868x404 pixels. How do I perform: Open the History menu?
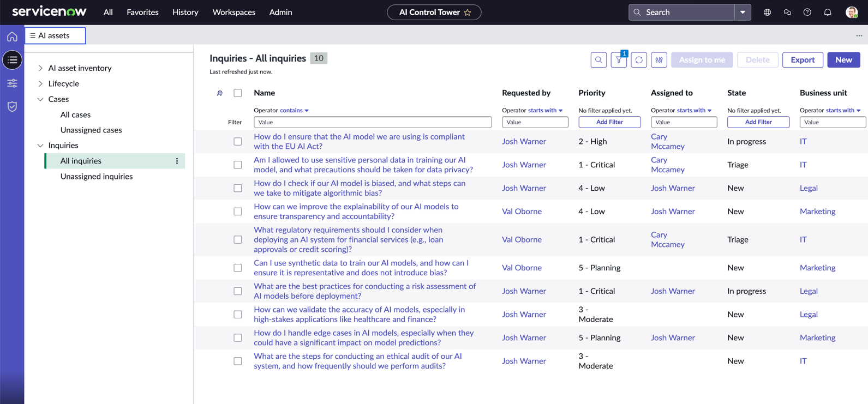pos(185,12)
